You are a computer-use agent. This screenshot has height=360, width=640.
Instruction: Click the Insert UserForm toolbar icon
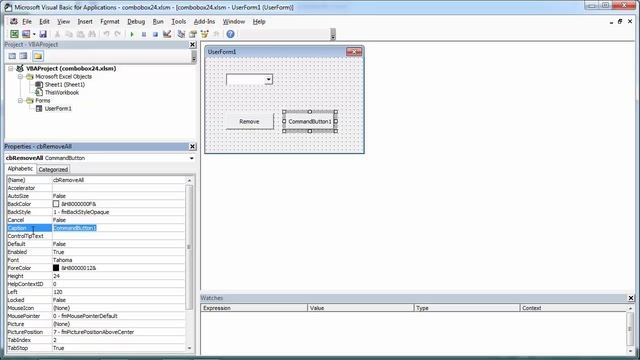coord(26,34)
